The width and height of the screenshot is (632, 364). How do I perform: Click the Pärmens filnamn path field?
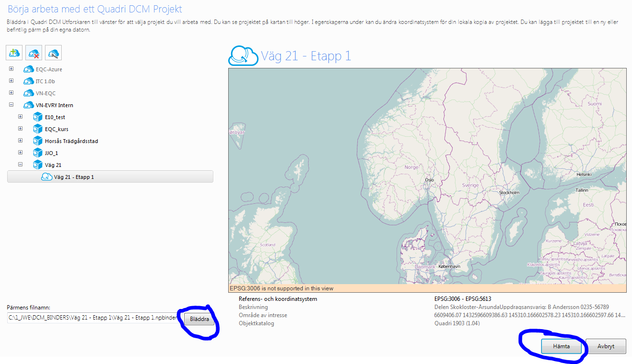[x=95, y=318]
